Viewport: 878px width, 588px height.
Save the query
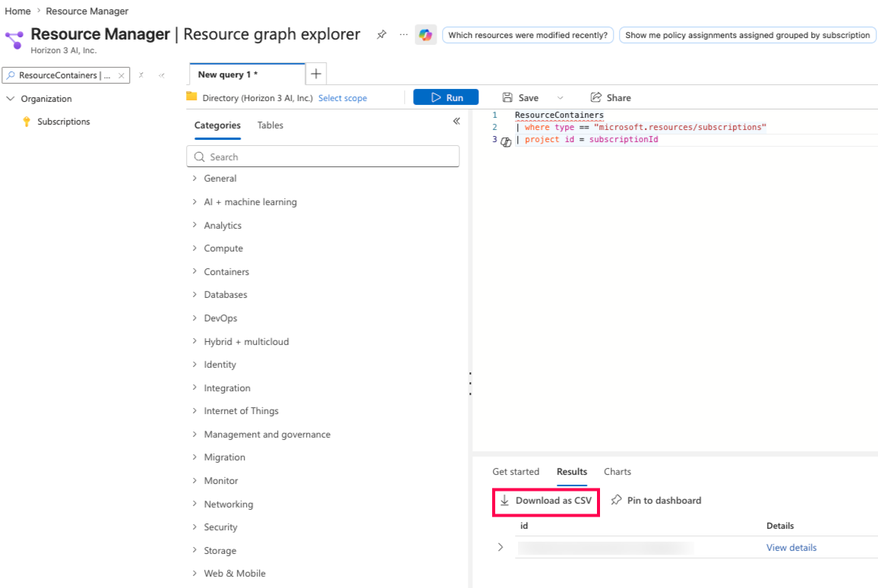click(x=521, y=97)
